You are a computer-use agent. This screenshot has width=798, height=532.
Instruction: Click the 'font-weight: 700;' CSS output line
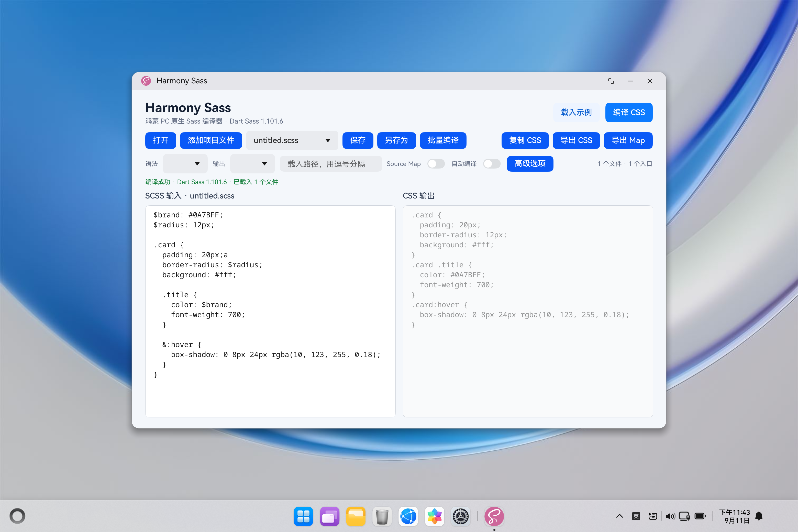coord(457,285)
